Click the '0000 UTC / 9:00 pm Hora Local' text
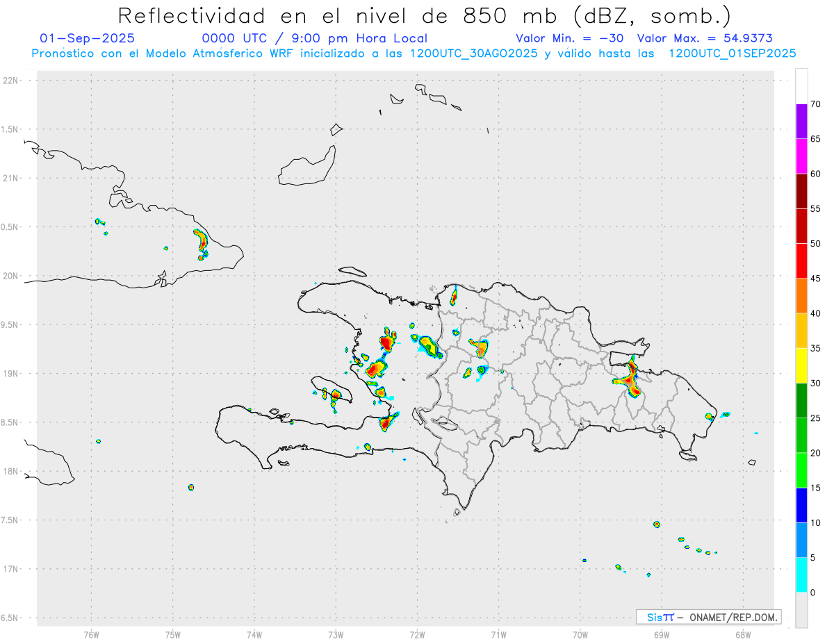Viewport: 834px width, 644px height. pyautogui.click(x=315, y=38)
